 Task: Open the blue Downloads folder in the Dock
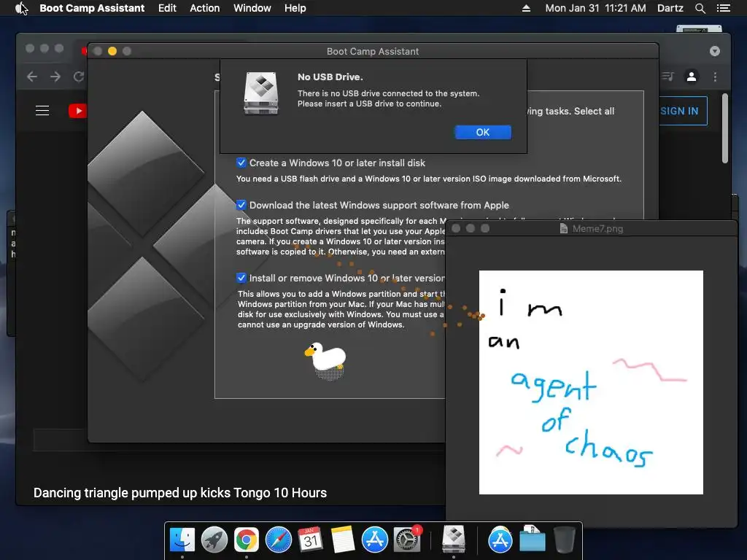click(x=532, y=539)
